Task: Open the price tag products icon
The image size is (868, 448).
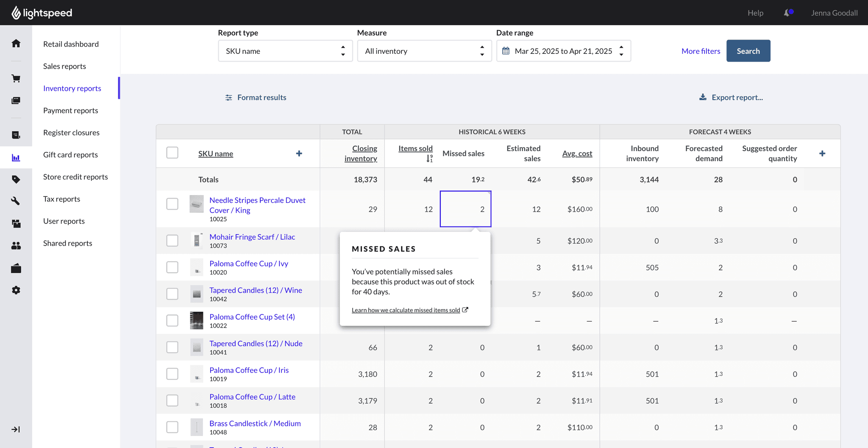Action: click(x=16, y=179)
